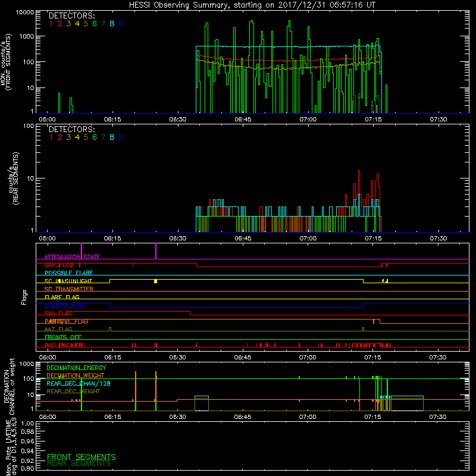This screenshot has width=476, height=476.
Task: Select red detector 1 in front-segments legend
Action: tap(51, 24)
